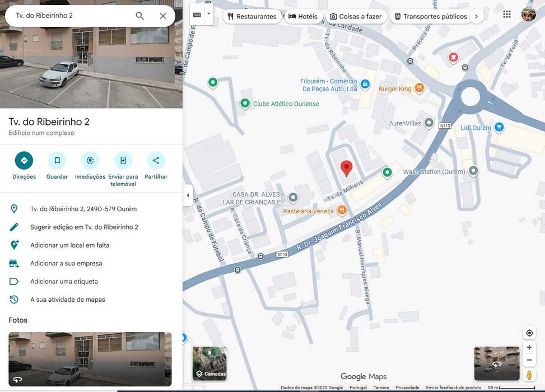Click Enviar feedback do produto
This screenshot has width=545, height=392.
(454, 388)
